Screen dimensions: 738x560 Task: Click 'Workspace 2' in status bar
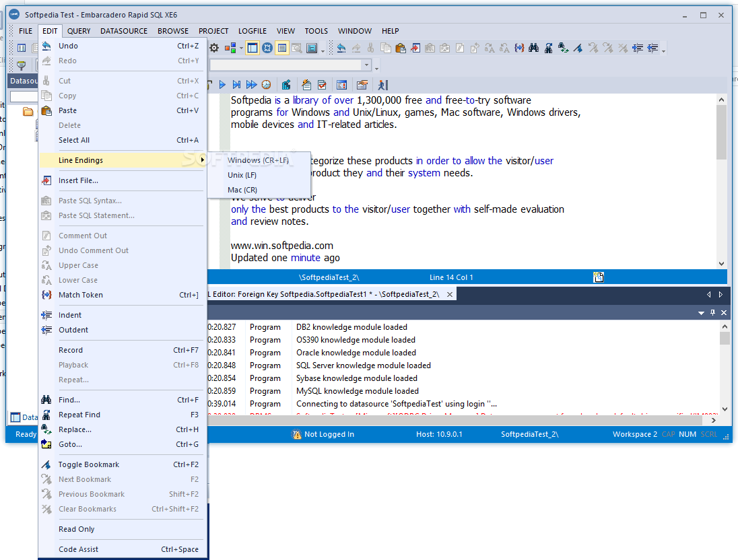[635, 434]
